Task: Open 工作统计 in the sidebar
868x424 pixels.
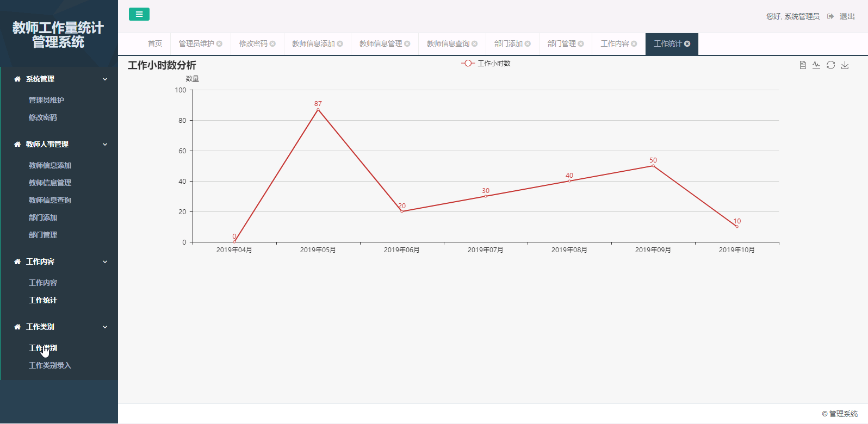Action: (x=43, y=300)
